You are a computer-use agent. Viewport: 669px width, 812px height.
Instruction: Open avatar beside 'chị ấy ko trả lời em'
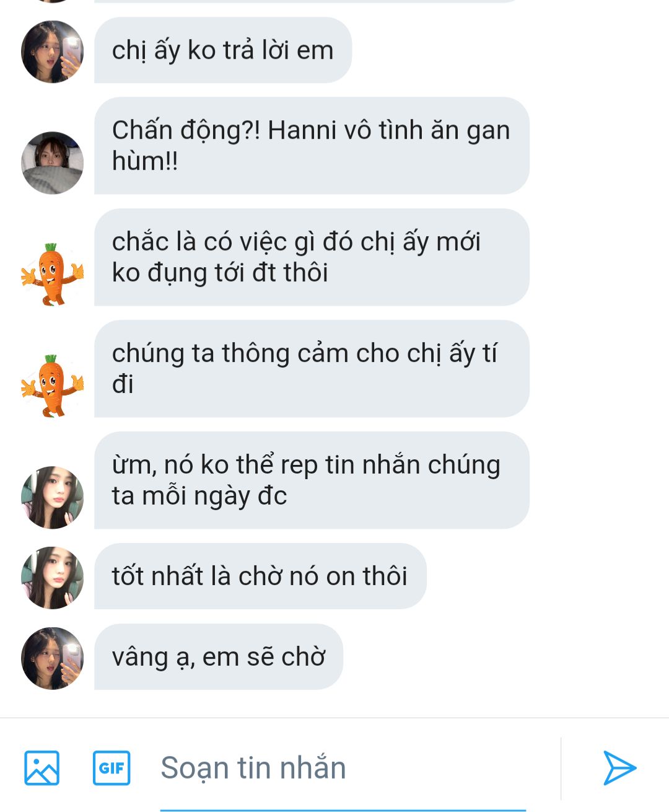tap(52, 51)
